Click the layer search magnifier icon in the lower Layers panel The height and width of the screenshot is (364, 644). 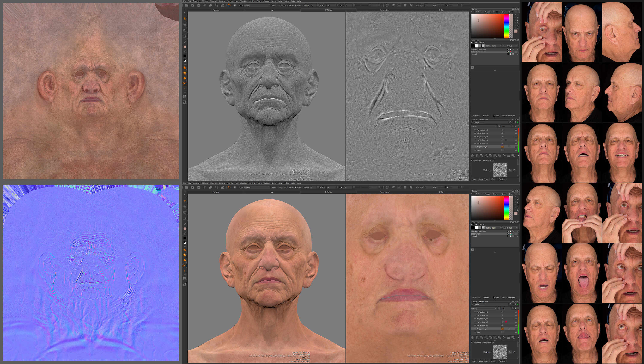(x=472, y=304)
